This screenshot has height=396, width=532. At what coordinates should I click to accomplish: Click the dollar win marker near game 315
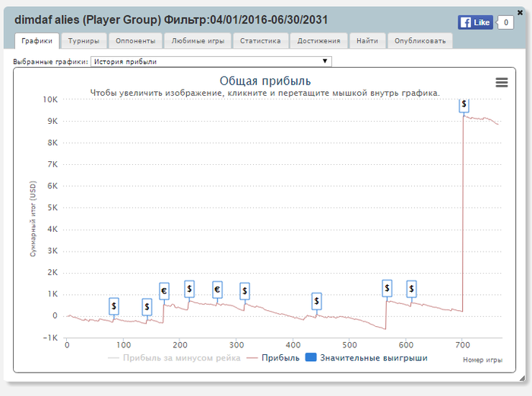click(245, 291)
